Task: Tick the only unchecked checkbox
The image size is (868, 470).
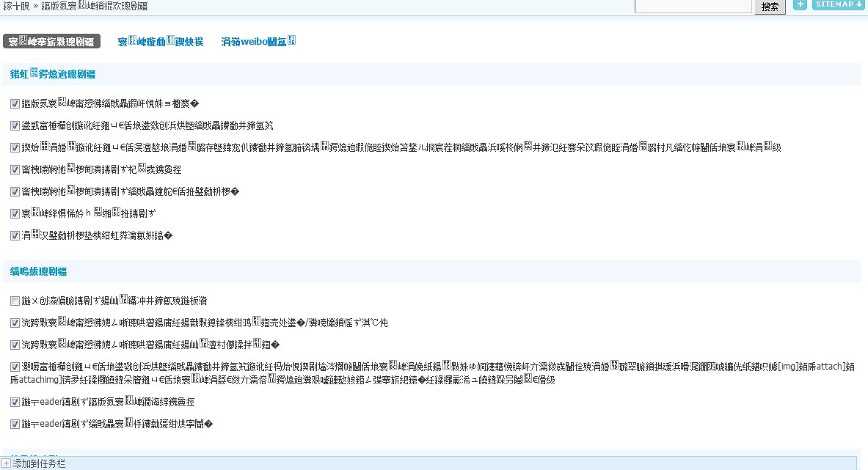Action: (x=15, y=301)
